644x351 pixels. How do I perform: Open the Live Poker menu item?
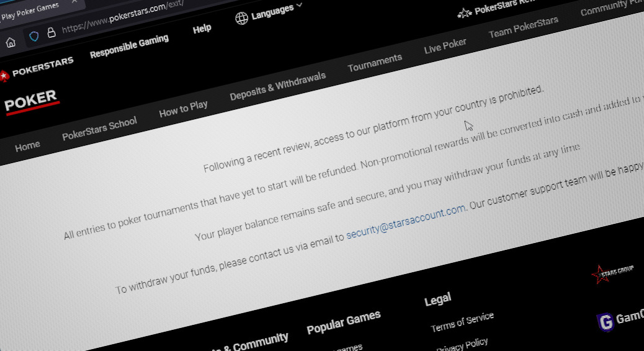tap(445, 46)
